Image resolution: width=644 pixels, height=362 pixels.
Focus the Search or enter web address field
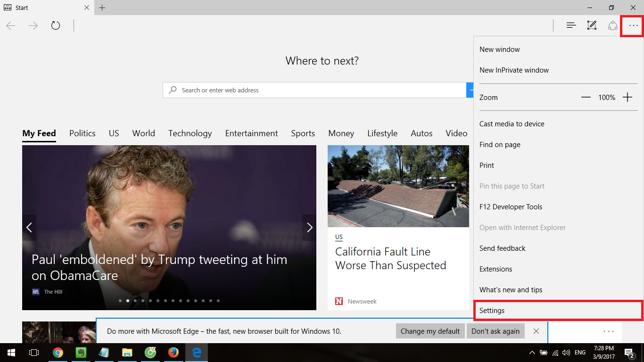coord(314,90)
